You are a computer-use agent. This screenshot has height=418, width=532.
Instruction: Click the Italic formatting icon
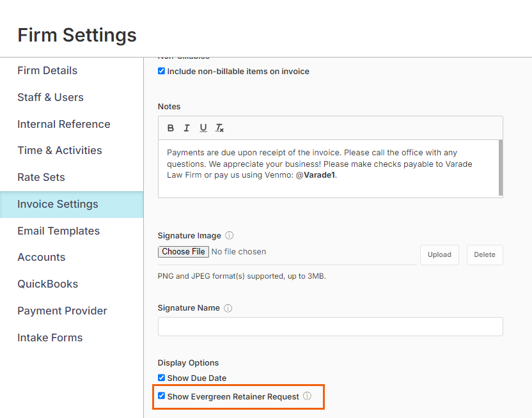point(187,128)
